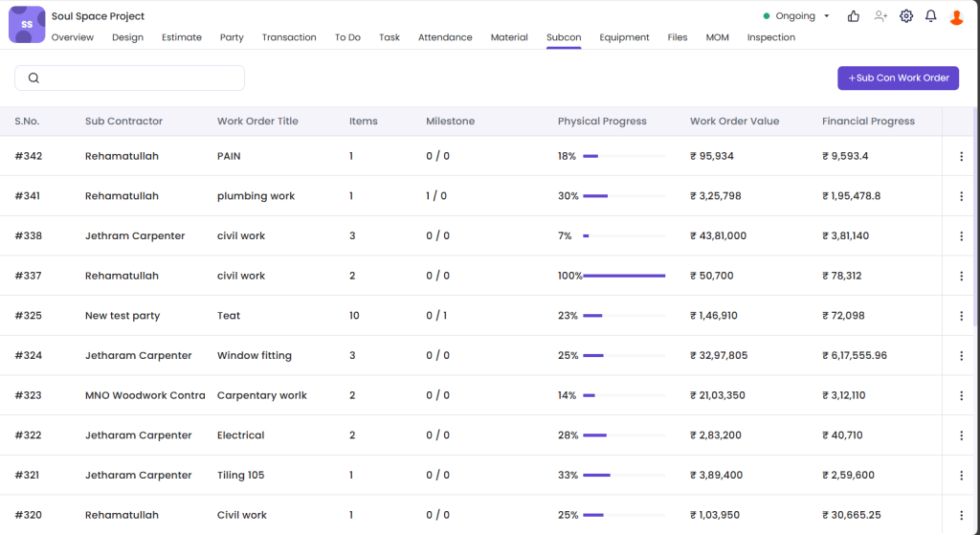The image size is (980, 535).
Task: Select the Inspection tab
Action: pyautogui.click(x=770, y=37)
